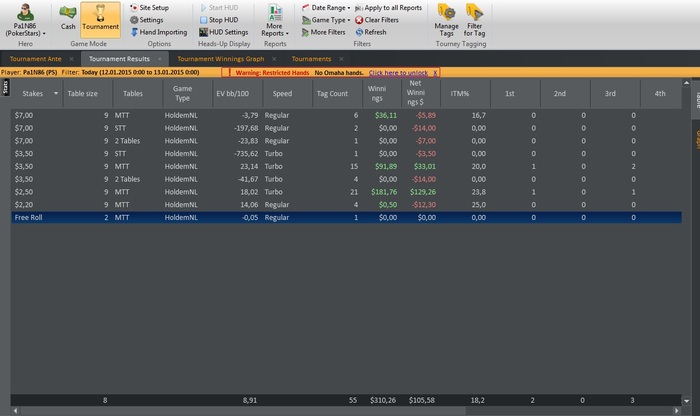The width and height of the screenshot is (700, 416).
Task: Open Site Setup
Action: click(150, 8)
